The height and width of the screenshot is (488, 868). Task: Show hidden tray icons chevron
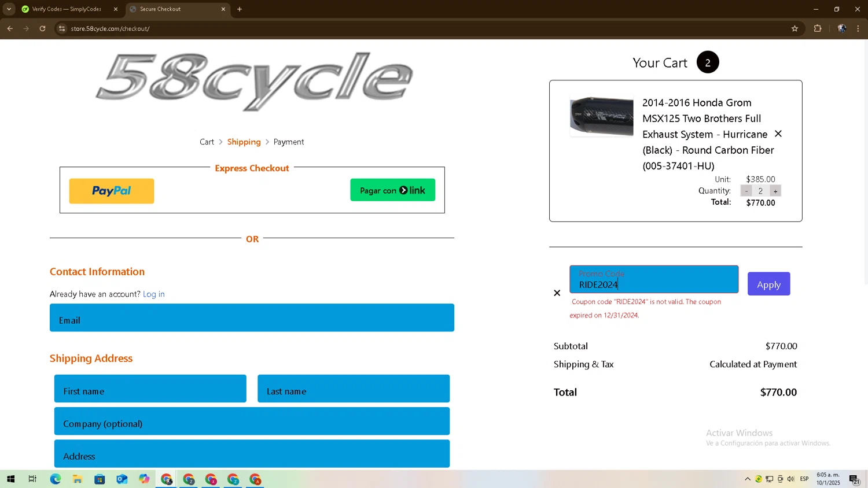[x=748, y=479]
